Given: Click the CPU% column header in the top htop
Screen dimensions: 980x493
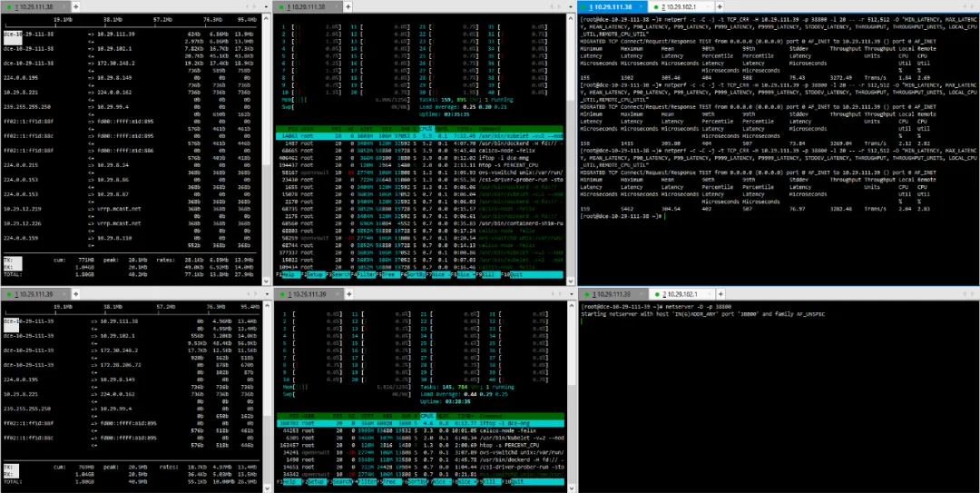Looking at the screenshot, I should click(426, 128).
